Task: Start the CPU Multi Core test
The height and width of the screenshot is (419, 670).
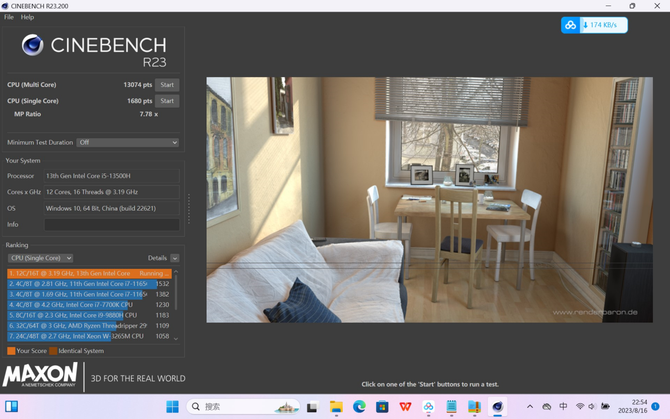Action: [167, 85]
